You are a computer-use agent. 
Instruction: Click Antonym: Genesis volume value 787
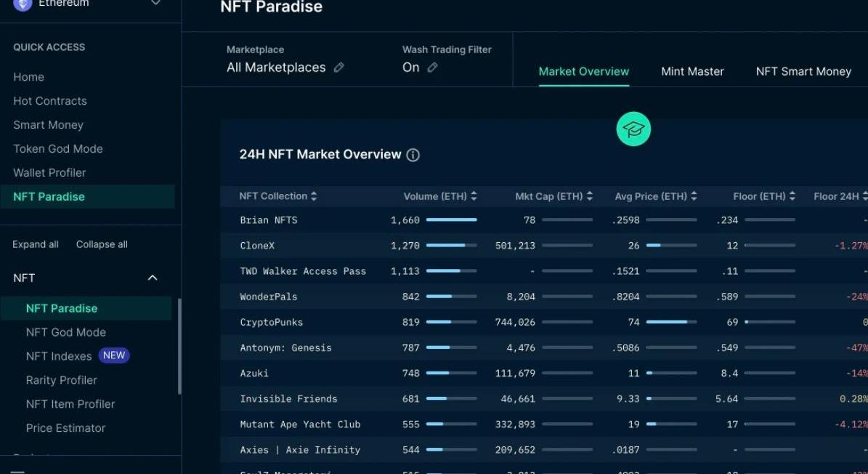click(x=410, y=348)
